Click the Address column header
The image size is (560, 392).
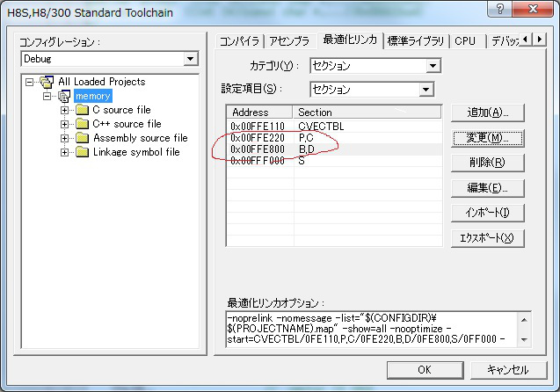click(259, 113)
